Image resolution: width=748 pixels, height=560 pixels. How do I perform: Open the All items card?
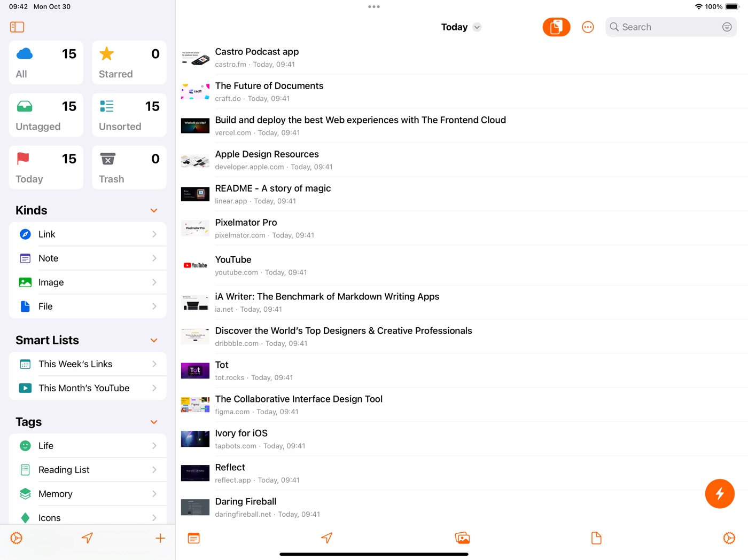pos(46,62)
